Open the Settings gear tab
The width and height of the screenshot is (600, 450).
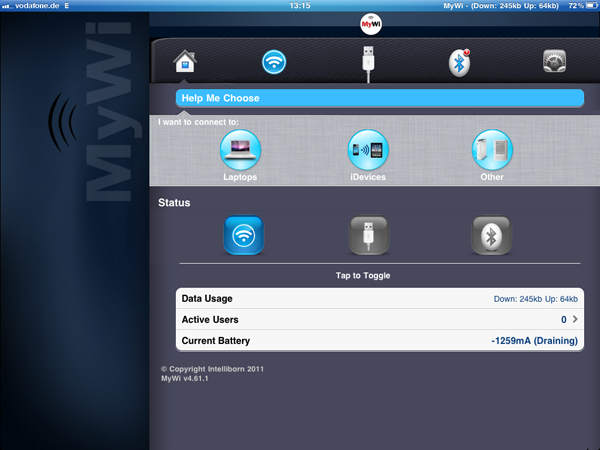click(x=554, y=61)
